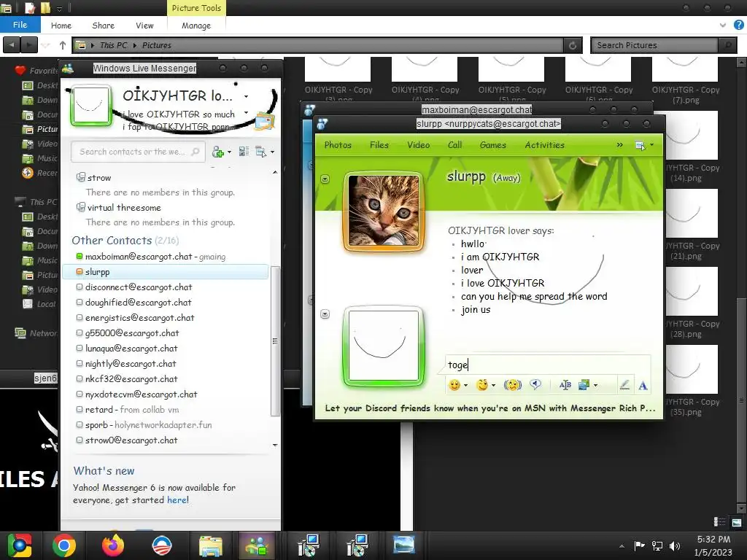Open the Explorer File tab
Image resolution: width=747 pixels, height=560 pixels.
(20, 25)
